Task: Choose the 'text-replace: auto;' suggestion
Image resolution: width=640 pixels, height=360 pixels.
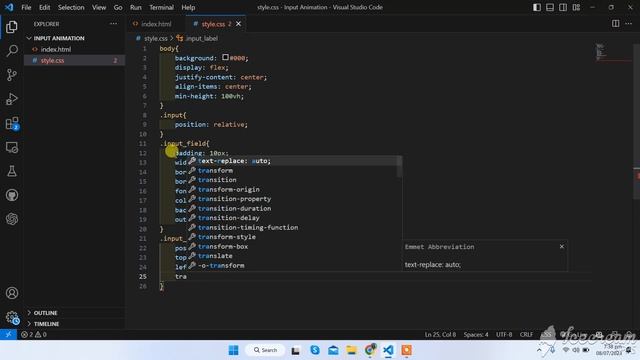Action: [292, 161]
